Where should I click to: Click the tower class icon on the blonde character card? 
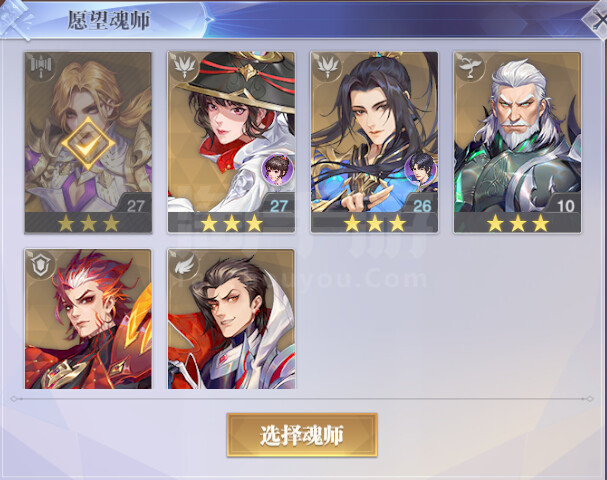pyautogui.click(x=41, y=67)
